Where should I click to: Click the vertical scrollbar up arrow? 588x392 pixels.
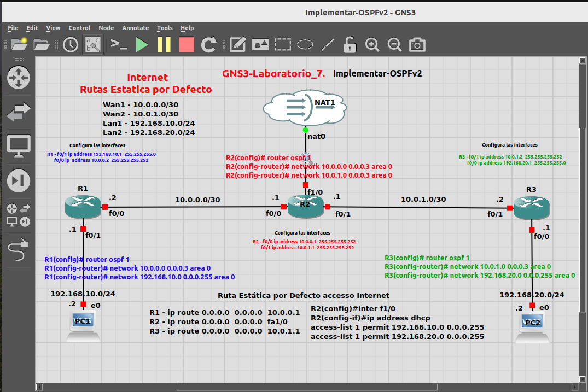pos(582,61)
